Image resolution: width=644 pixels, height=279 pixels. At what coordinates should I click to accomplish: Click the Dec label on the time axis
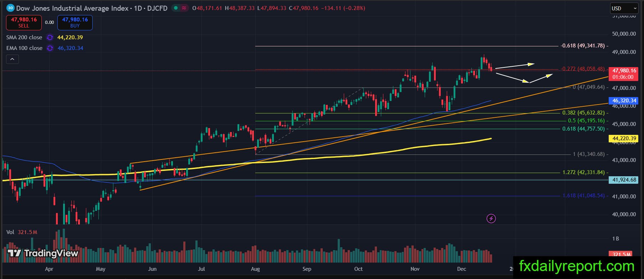tap(461, 269)
